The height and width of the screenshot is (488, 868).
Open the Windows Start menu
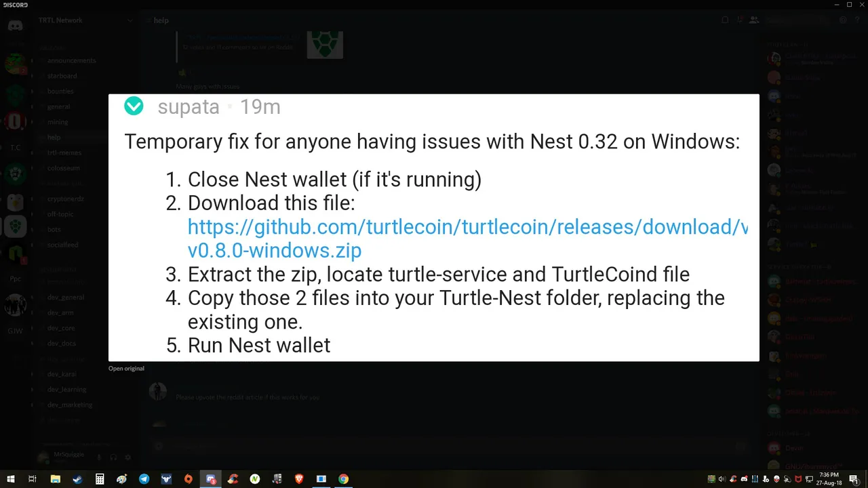point(11,479)
